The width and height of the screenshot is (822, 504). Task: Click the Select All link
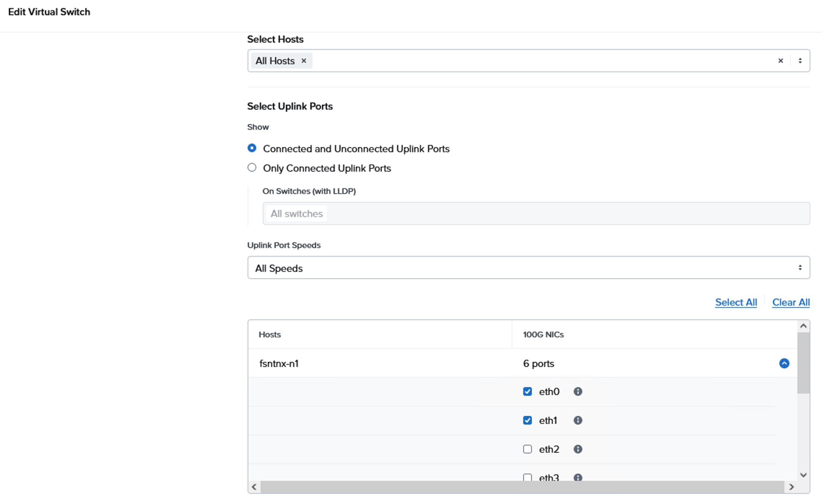[736, 302]
